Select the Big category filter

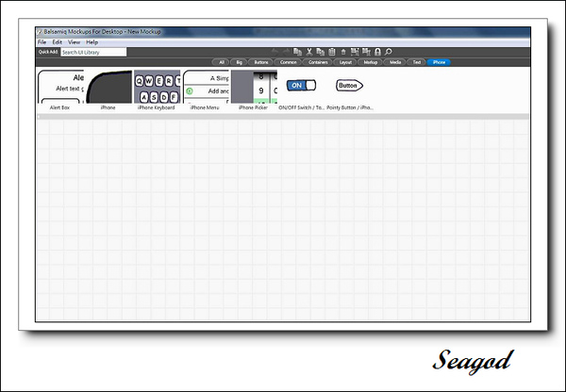[239, 62]
